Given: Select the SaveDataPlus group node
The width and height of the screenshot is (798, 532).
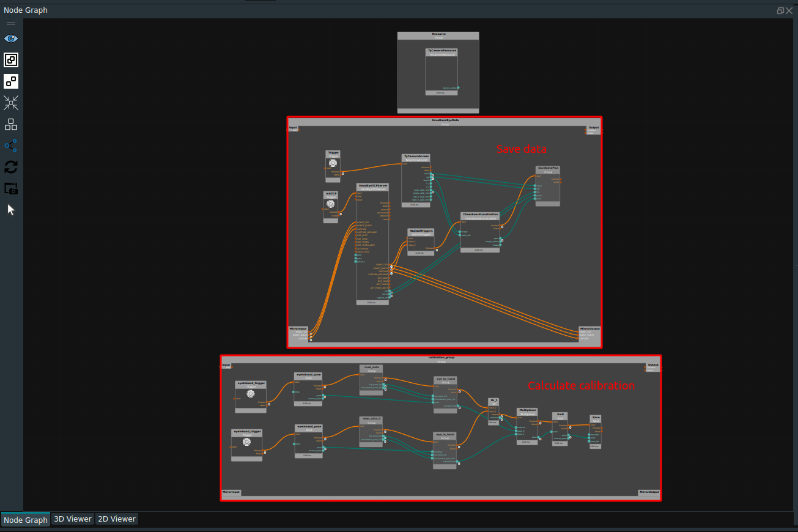Looking at the screenshot, I should pyautogui.click(x=548, y=186).
